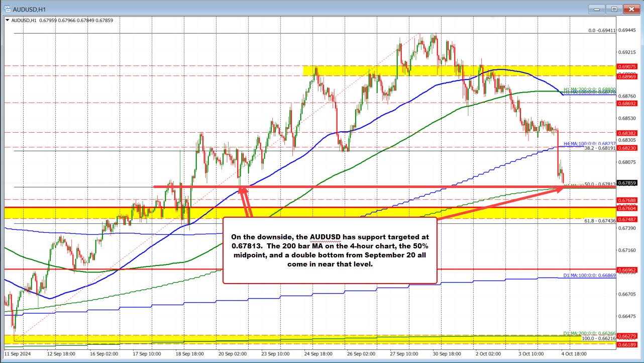Minimize the AUDUSD chart window
The width and height of the screenshot is (644, 363).
coord(596,9)
